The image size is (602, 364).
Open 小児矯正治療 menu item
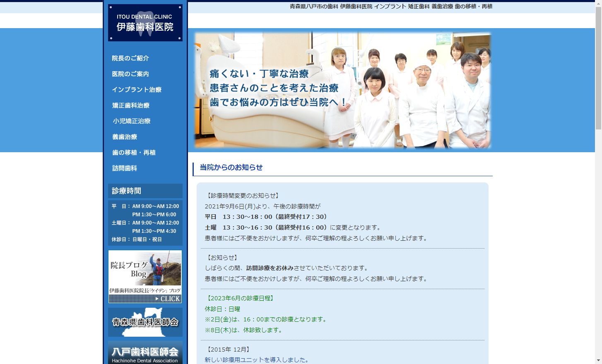tap(132, 121)
